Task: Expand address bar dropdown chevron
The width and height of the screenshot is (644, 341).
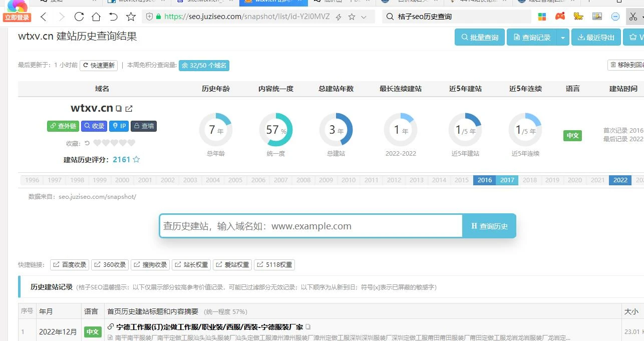Action: coord(364,17)
